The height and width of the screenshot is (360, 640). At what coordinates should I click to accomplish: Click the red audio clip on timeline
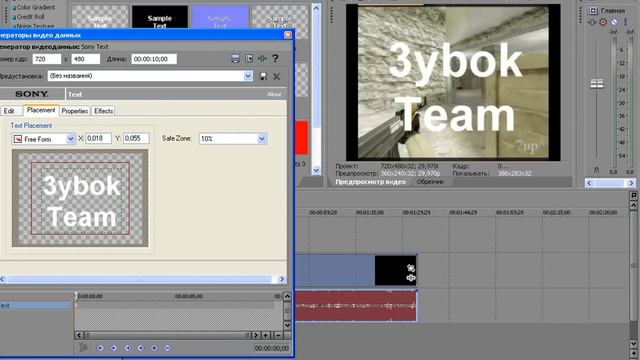point(356,305)
